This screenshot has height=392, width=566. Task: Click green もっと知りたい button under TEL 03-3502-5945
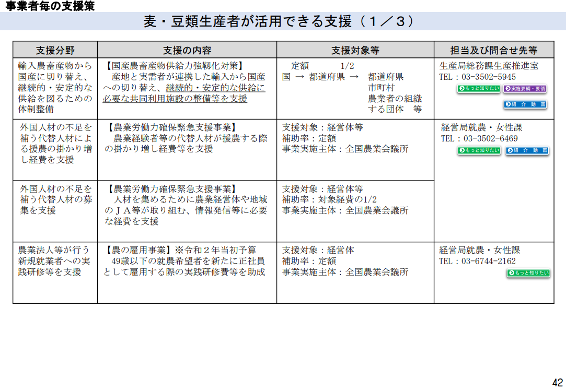[x=479, y=88]
